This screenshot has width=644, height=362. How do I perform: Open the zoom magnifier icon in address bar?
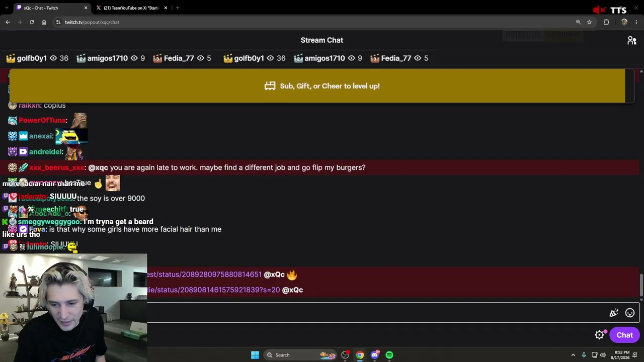(x=578, y=22)
